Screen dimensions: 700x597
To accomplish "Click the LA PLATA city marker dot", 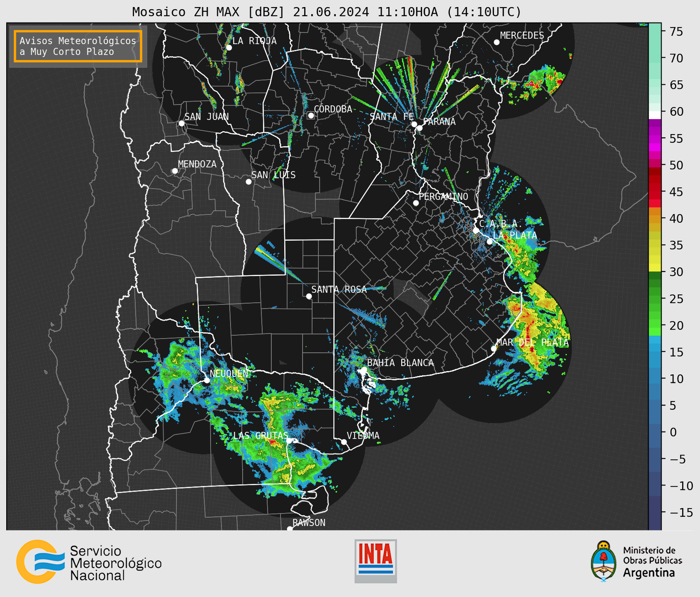I will (490, 242).
